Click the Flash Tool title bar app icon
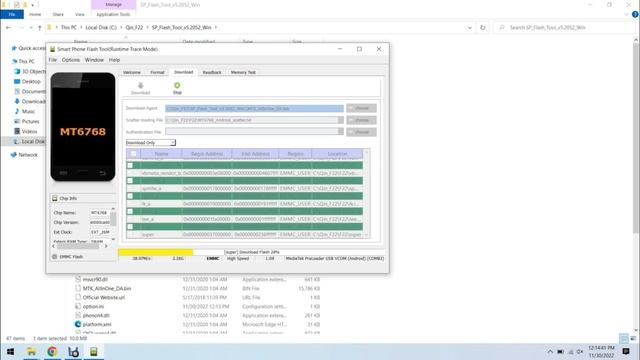640x360 pixels. point(53,49)
